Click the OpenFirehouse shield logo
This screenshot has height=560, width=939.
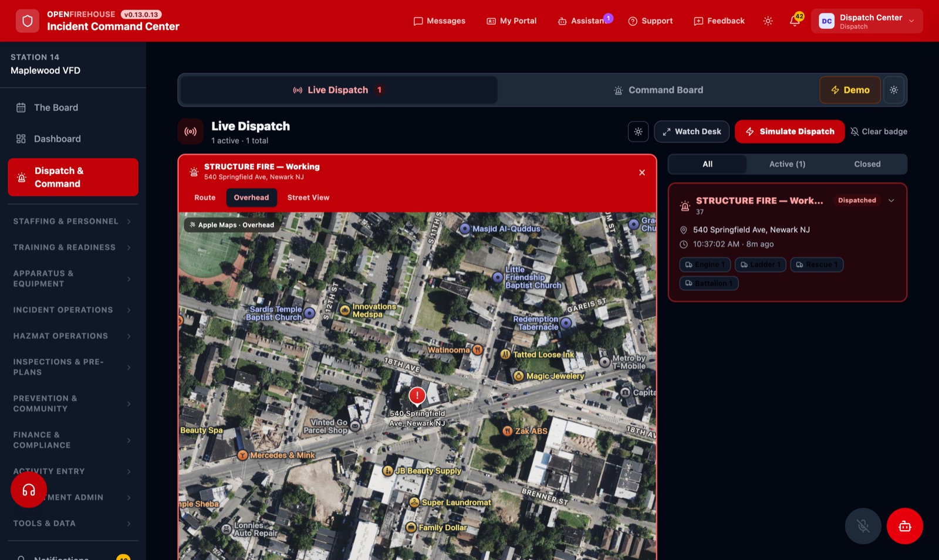click(x=27, y=21)
